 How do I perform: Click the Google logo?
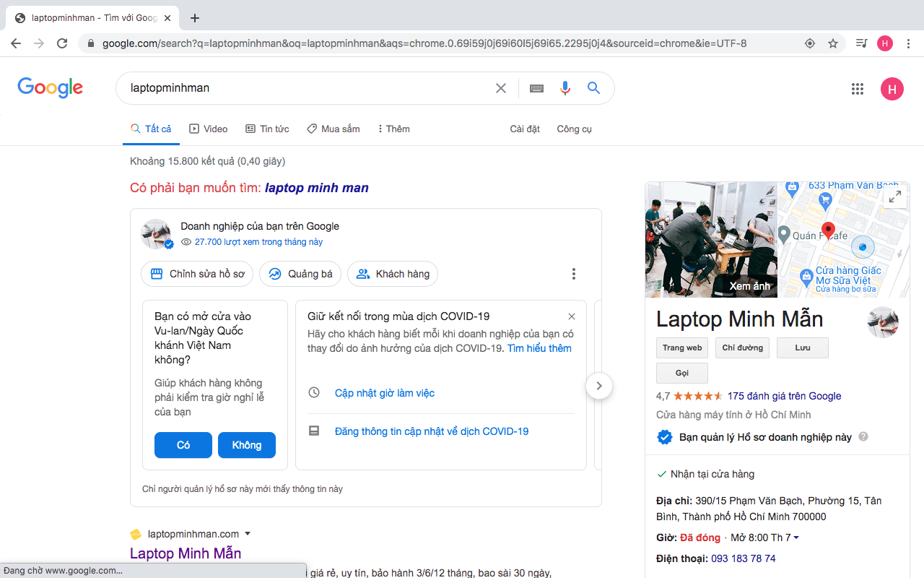51,88
